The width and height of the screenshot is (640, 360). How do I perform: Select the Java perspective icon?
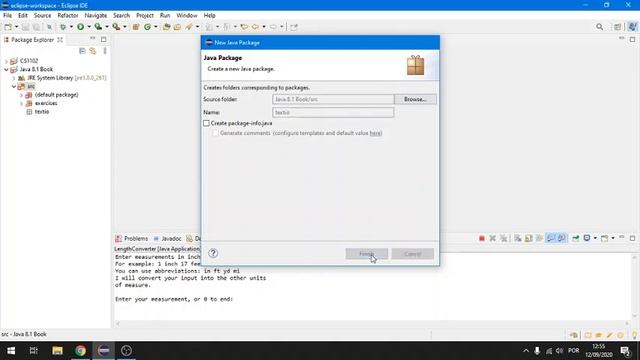[632, 27]
